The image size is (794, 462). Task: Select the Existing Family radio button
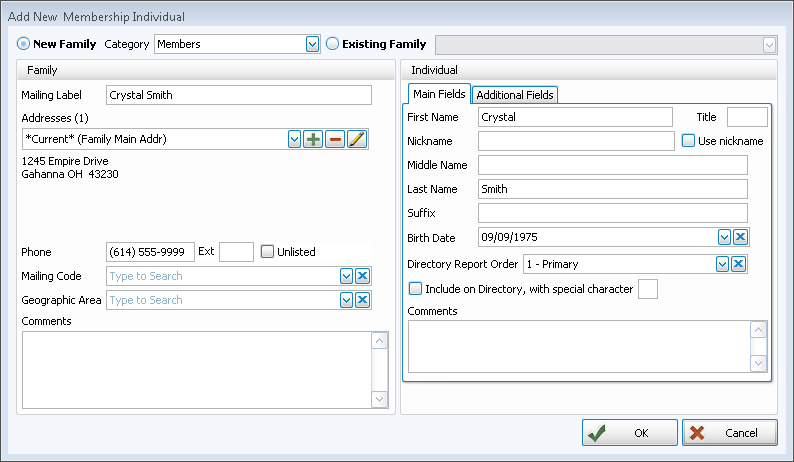[x=333, y=44]
